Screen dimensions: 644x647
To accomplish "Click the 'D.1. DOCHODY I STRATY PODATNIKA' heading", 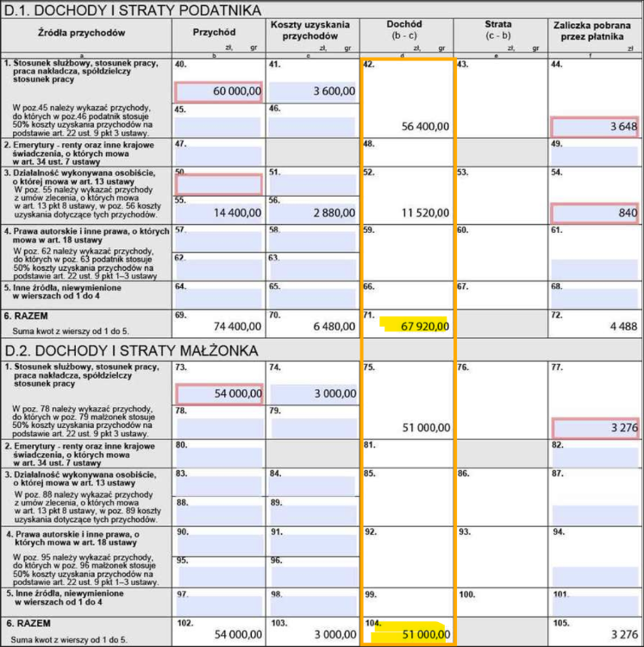I will pyautogui.click(x=133, y=9).
